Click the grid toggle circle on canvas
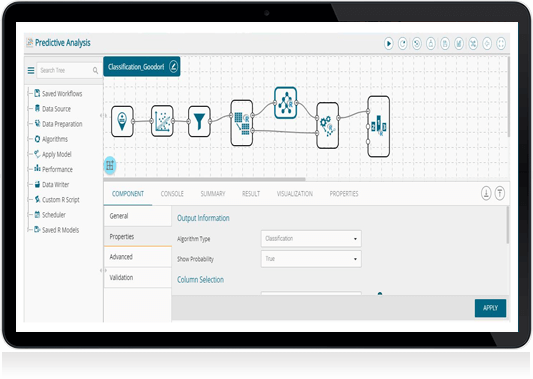533x379 pixels. coord(110,166)
